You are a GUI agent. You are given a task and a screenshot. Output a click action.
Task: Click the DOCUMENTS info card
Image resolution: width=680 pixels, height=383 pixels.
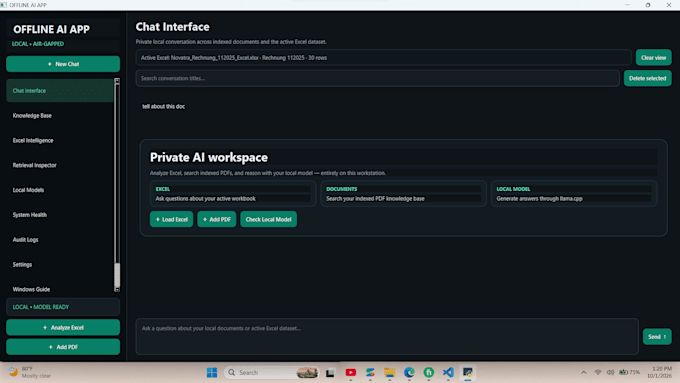[403, 193]
